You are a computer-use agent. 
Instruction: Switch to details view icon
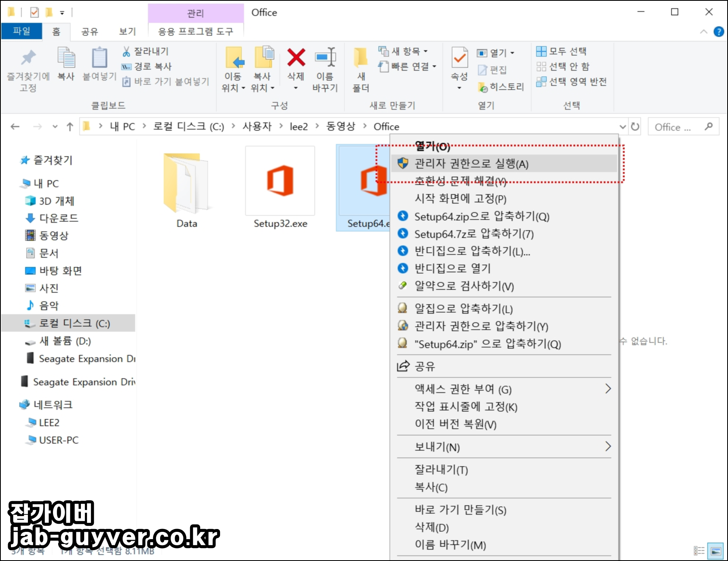pyautogui.click(x=699, y=551)
